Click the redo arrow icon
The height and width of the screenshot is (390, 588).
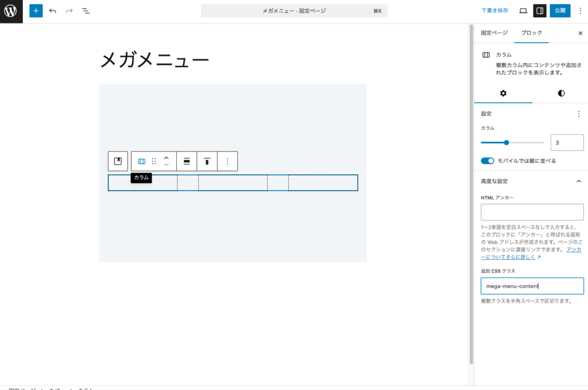(68, 10)
